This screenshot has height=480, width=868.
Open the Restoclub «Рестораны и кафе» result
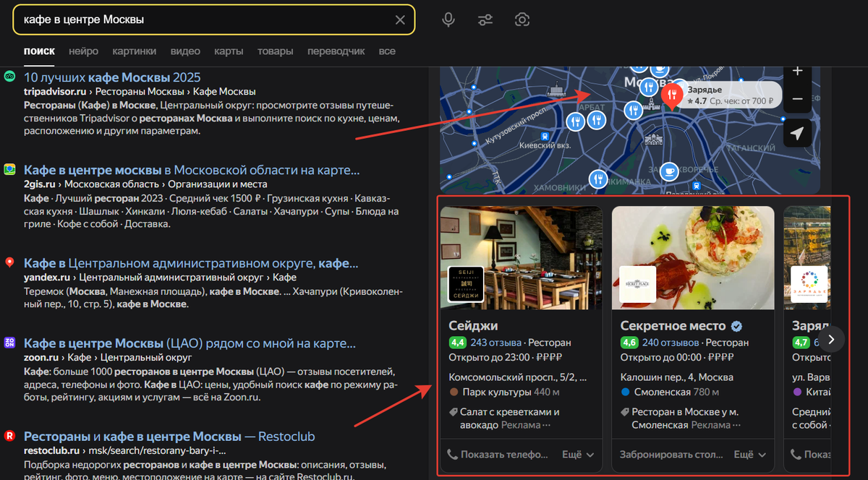169,436
